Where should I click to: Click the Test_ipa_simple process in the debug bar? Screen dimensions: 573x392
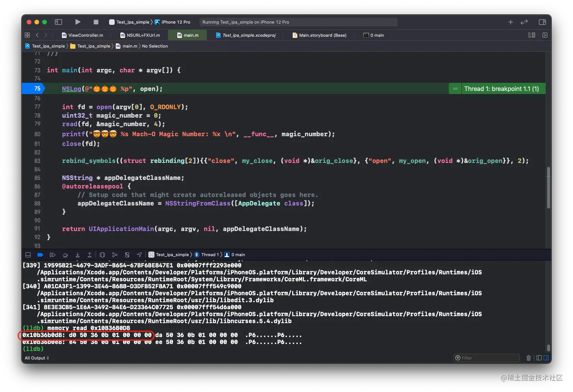tap(169, 255)
